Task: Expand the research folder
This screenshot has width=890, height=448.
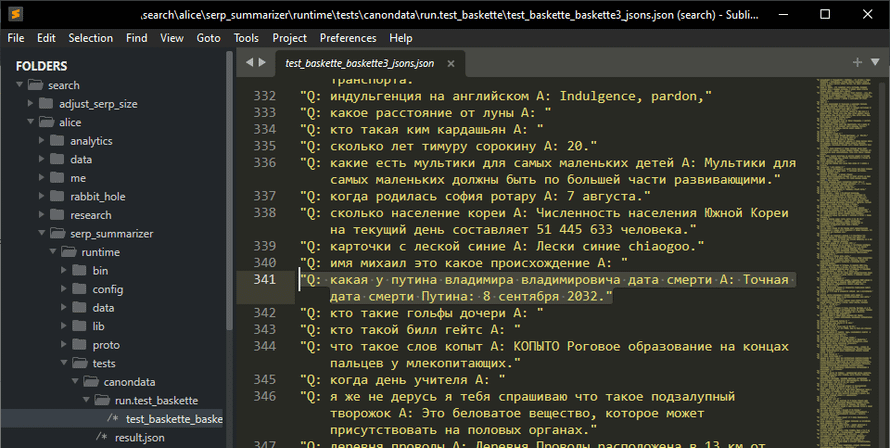Action: pos(41,215)
